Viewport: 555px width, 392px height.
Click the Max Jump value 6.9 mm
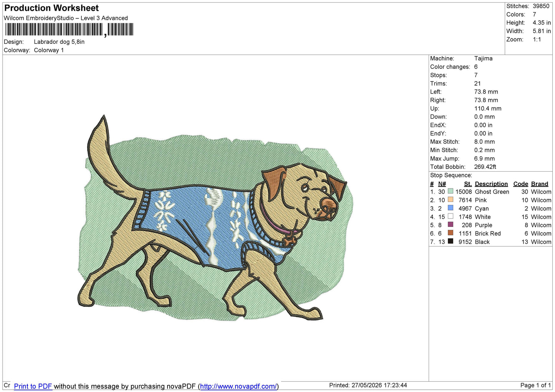pos(484,159)
